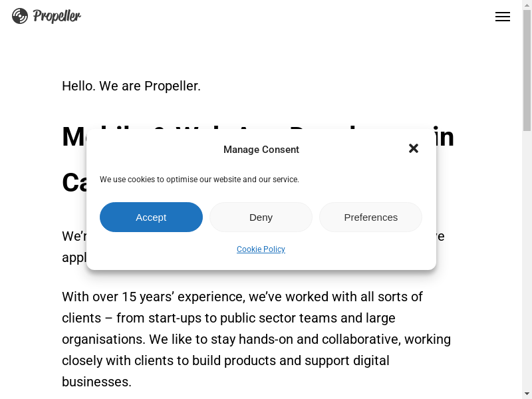
Task: Click scrollbar down arrow
Action: (x=527, y=394)
